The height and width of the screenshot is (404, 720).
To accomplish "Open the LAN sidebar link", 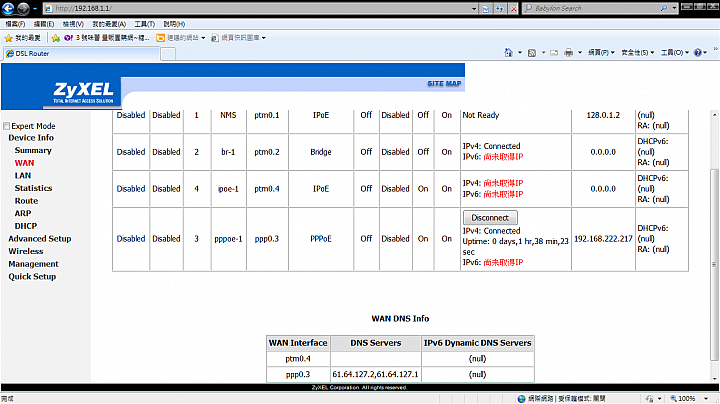I will [22, 175].
